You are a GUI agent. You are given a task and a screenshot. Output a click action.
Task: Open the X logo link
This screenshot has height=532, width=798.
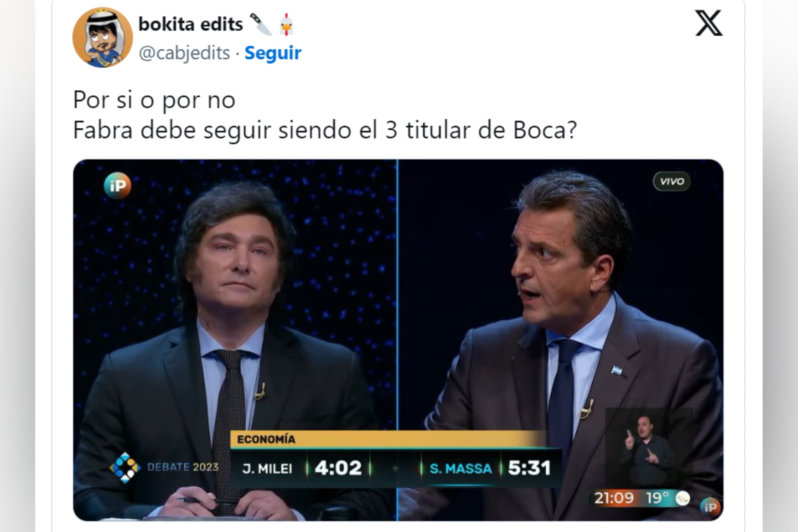(x=709, y=23)
